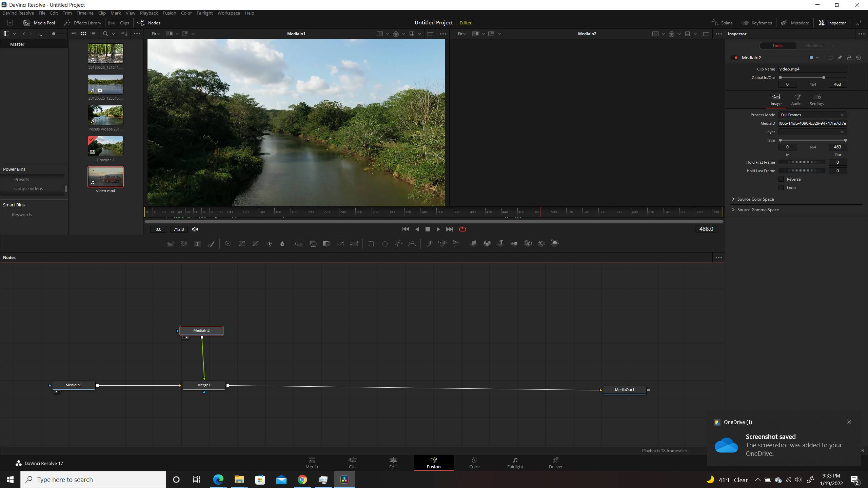Image resolution: width=868 pixels, height=488 pixels.
Task: Add a FastNoise node from the toolbar
Action: [184, 243]
